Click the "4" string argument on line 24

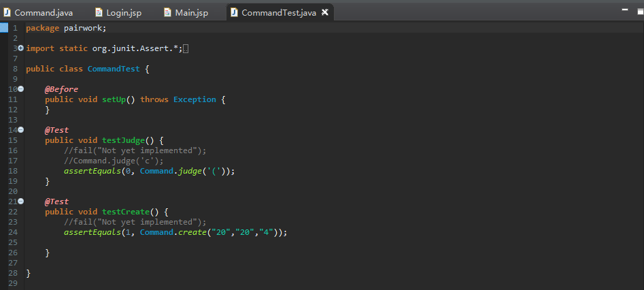(x=267, y=232)
